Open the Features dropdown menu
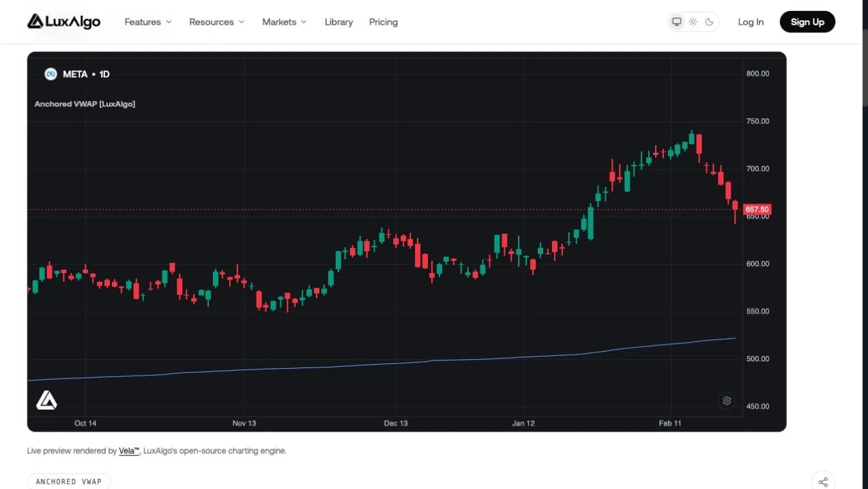This screenshot has width=868, height=489. point(148,22)
